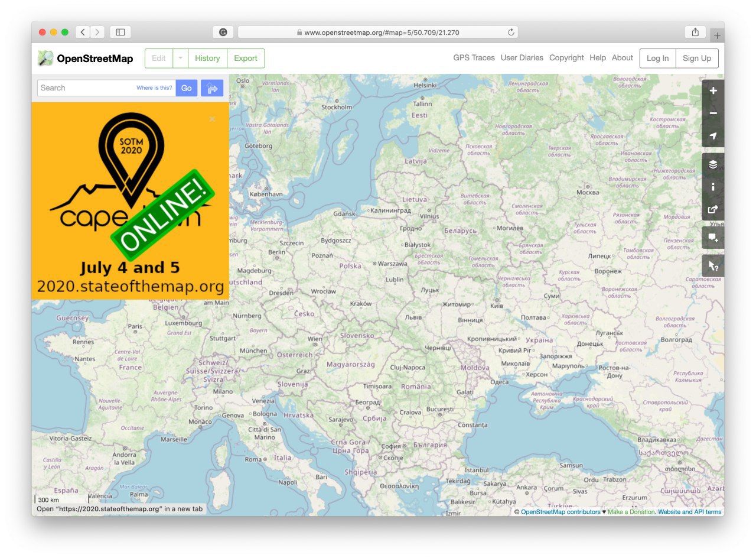Screen dimensions: 756x558
Task: Open the map key info icon
Action: point(713,187)
